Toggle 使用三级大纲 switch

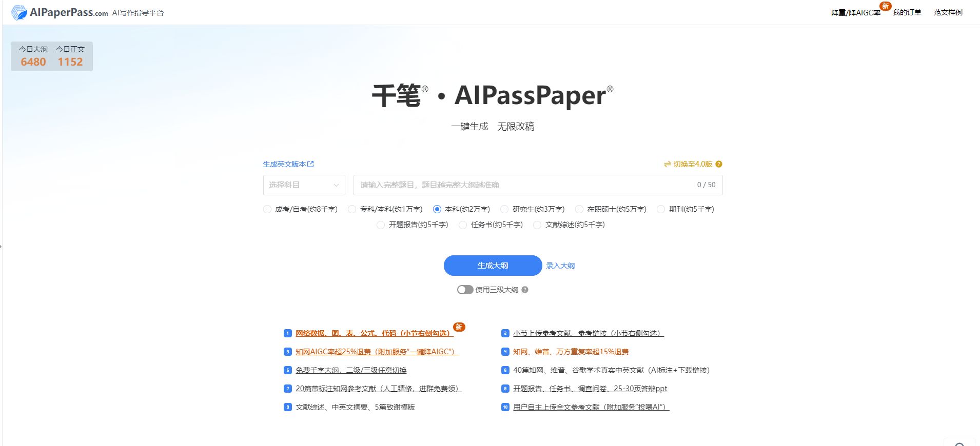point(465,290)
